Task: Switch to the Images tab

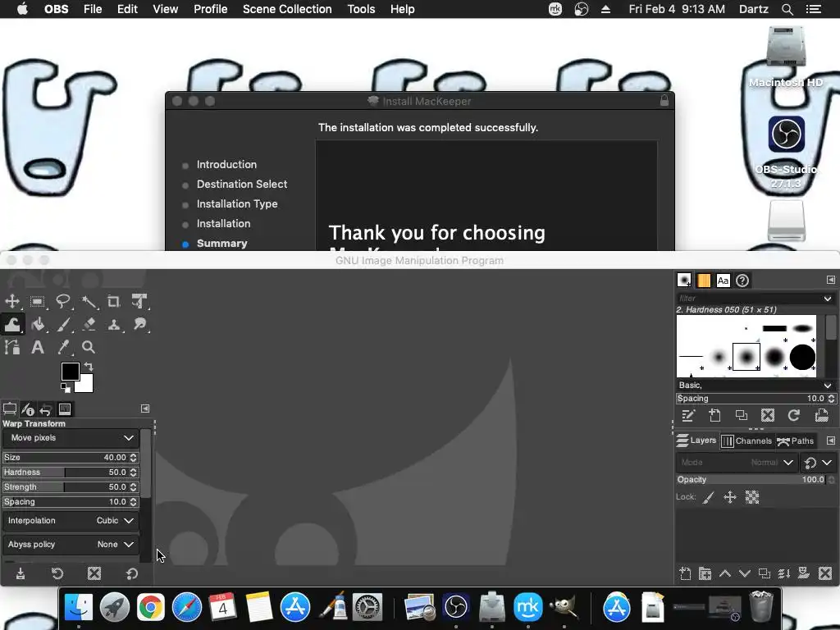Action: [x=65, y=409]
